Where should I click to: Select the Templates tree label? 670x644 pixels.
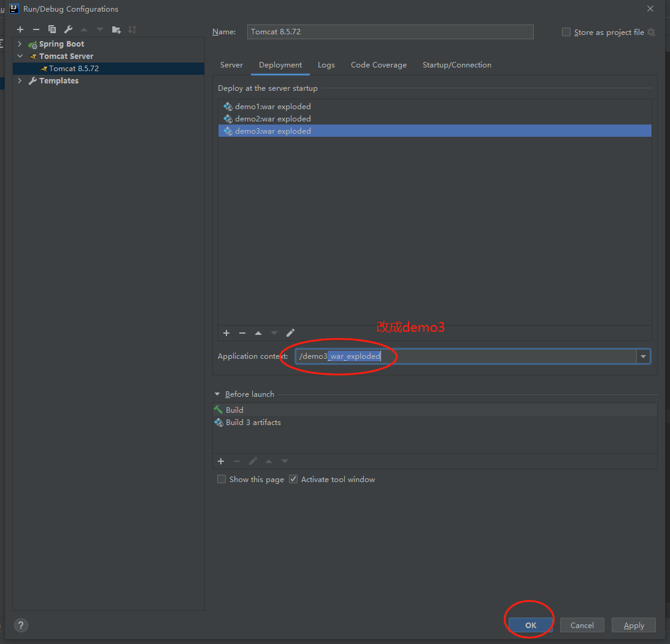[x=59, y=81]
